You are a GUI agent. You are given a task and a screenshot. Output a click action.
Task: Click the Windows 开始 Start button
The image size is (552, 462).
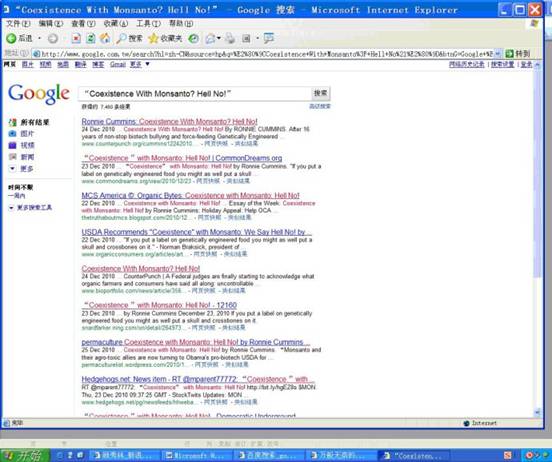pyautogui.click(x=25, y=456)
